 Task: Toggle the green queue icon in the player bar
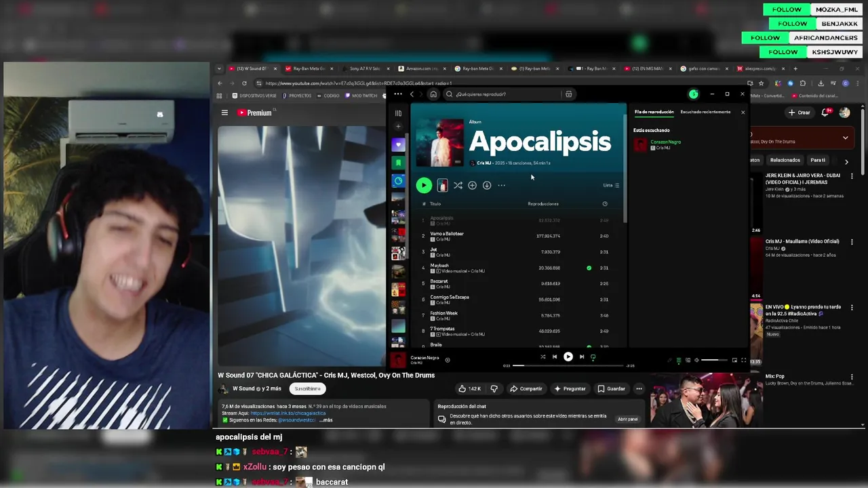[678, 361]
